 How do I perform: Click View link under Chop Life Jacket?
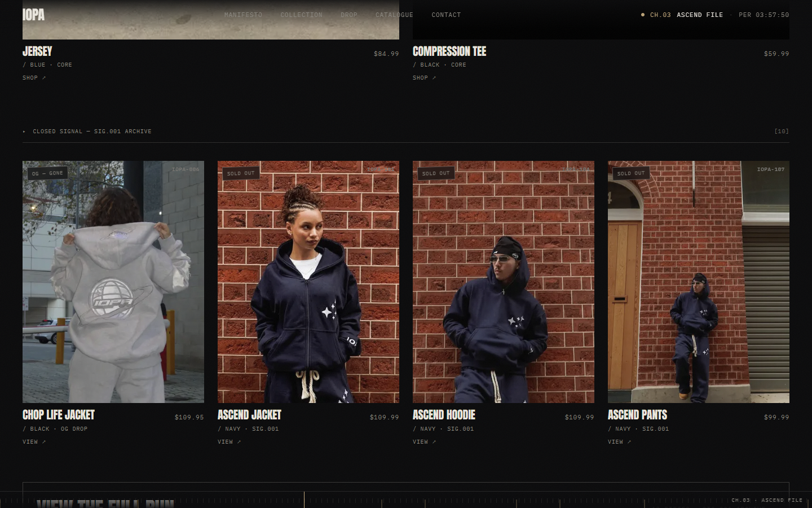[x=34, y=442]
